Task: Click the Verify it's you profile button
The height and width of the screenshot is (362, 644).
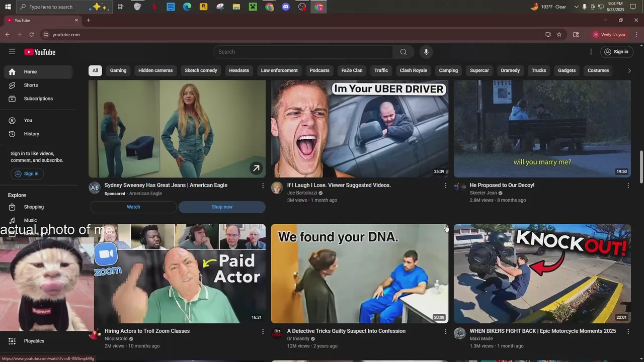Action: (609, 35)
